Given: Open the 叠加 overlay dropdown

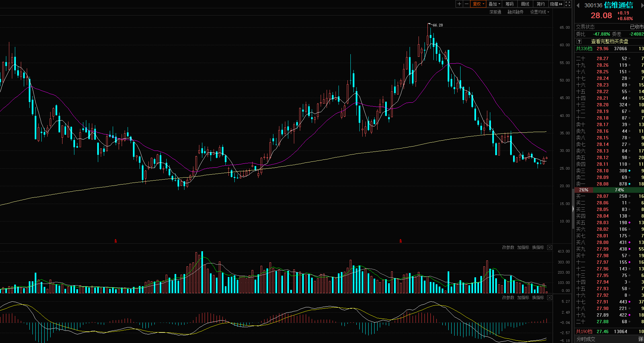Looking at the screenshot, I should coord(494,4).
